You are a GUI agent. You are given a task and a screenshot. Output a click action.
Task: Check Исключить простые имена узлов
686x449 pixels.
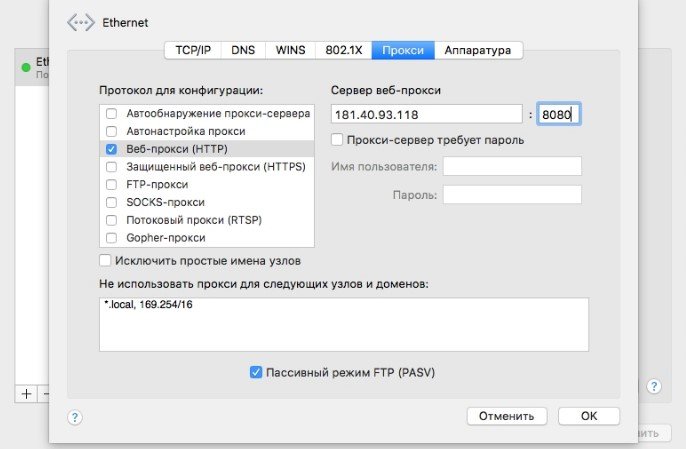(x=105, y=260)
